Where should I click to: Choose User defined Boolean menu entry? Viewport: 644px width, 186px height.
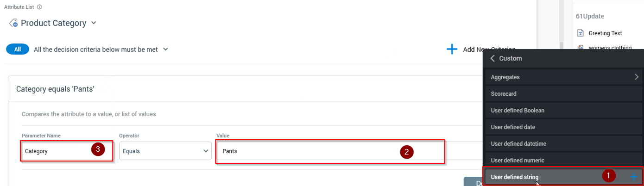[x=518, y=110]
